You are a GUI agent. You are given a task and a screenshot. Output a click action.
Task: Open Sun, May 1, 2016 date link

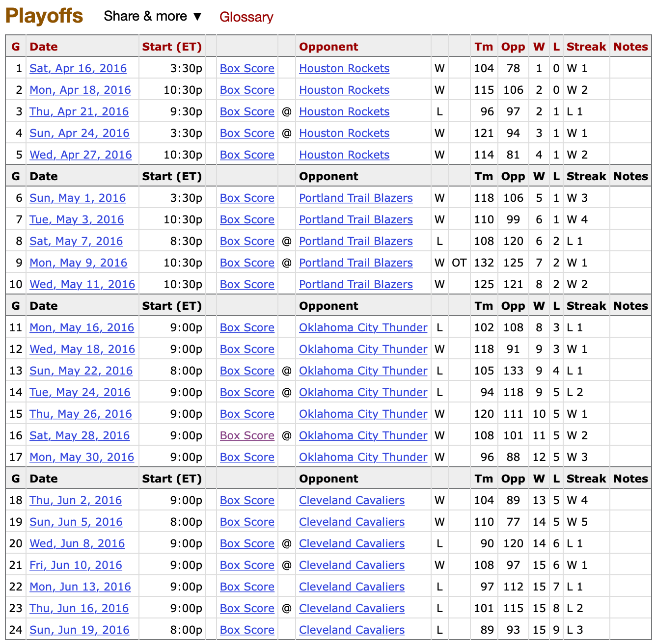click(x=78, y=198)
